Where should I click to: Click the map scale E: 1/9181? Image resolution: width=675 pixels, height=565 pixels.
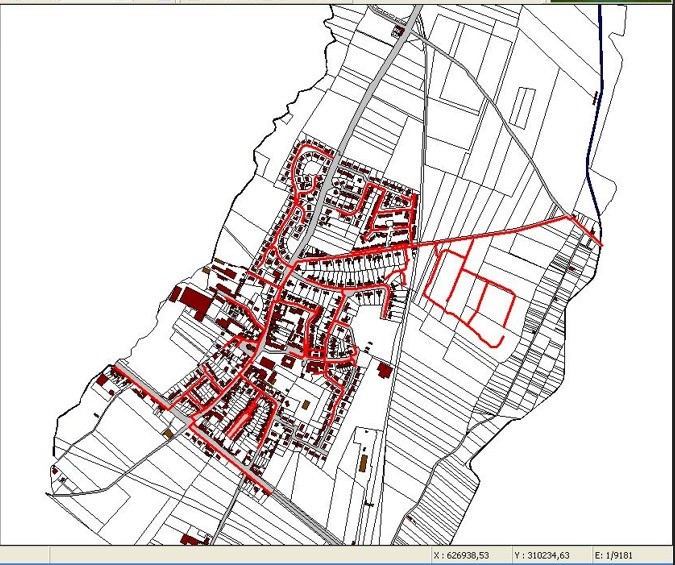(613, 556)
